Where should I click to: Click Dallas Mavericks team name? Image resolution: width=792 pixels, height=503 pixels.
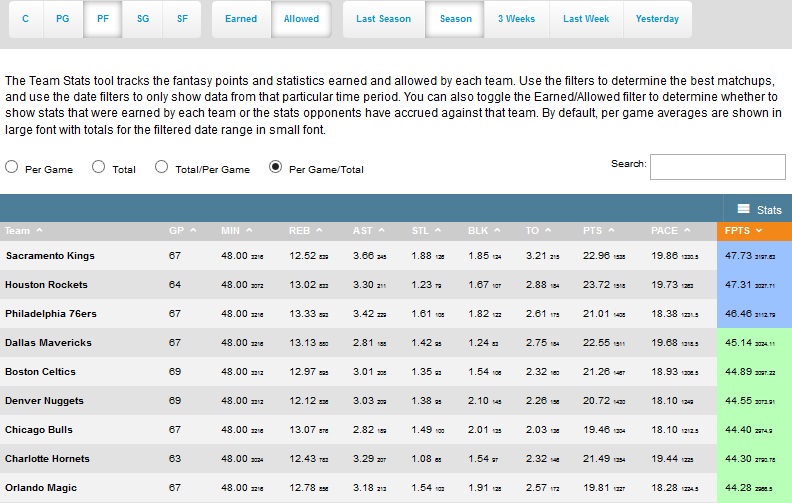(48, 343)
